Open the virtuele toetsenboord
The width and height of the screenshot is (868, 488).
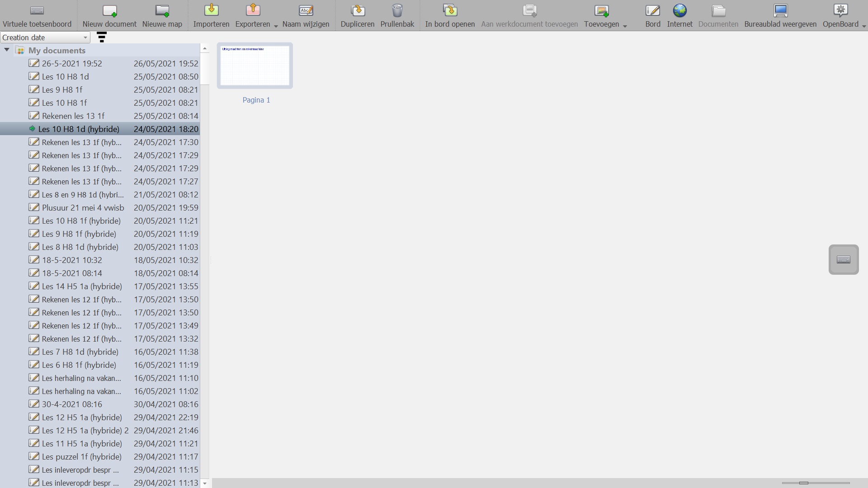click(x=38, y=15)
